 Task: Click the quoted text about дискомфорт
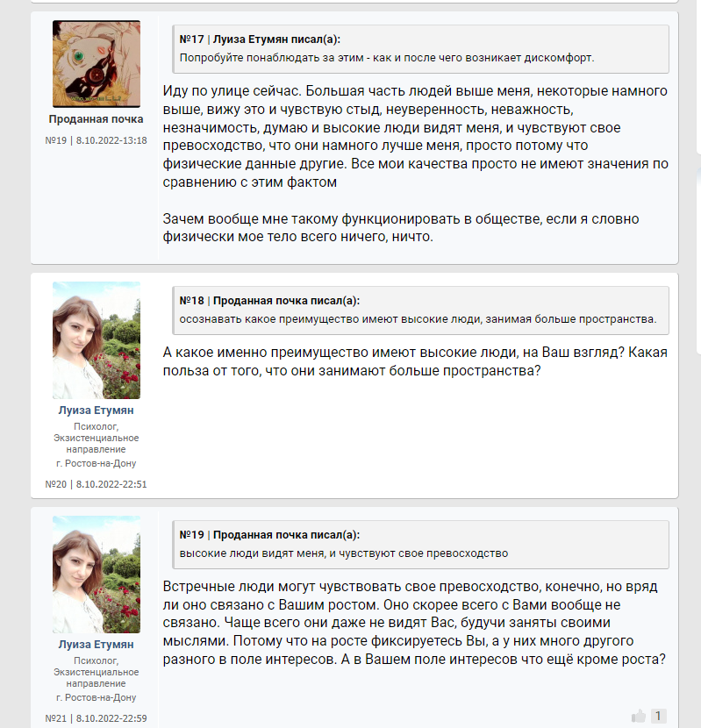[387, 58]
